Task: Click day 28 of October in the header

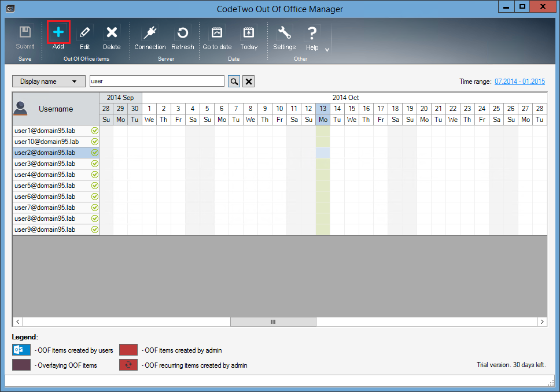Action: (x=540, y=109)
